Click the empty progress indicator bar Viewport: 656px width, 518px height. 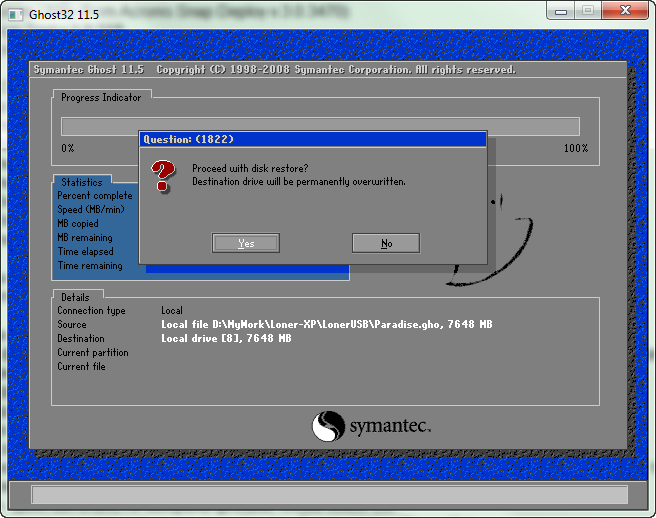320,126
